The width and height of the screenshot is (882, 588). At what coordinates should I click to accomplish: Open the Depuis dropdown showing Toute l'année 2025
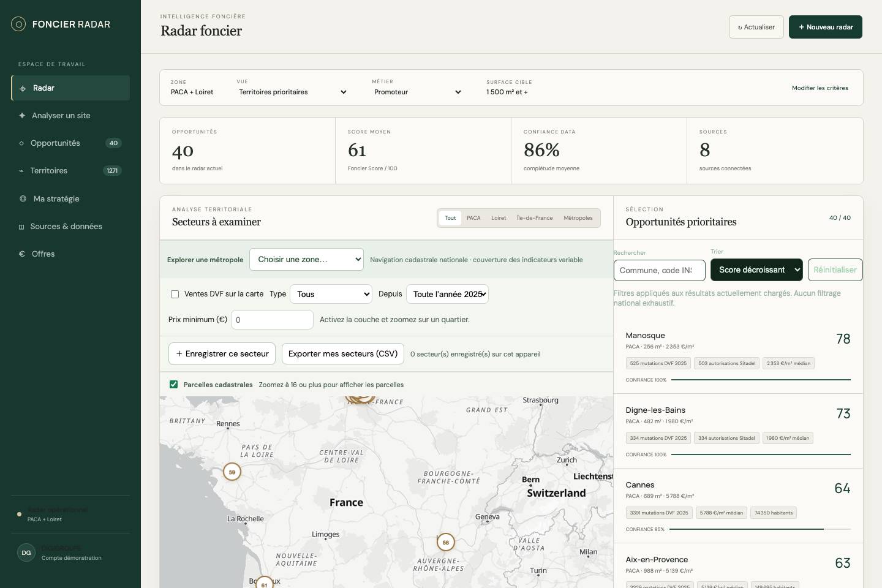pyautogui.click(x=447, y=294)
